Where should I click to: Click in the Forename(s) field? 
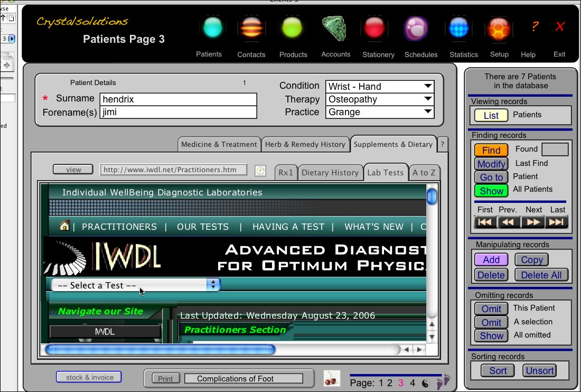coord(178,112)
